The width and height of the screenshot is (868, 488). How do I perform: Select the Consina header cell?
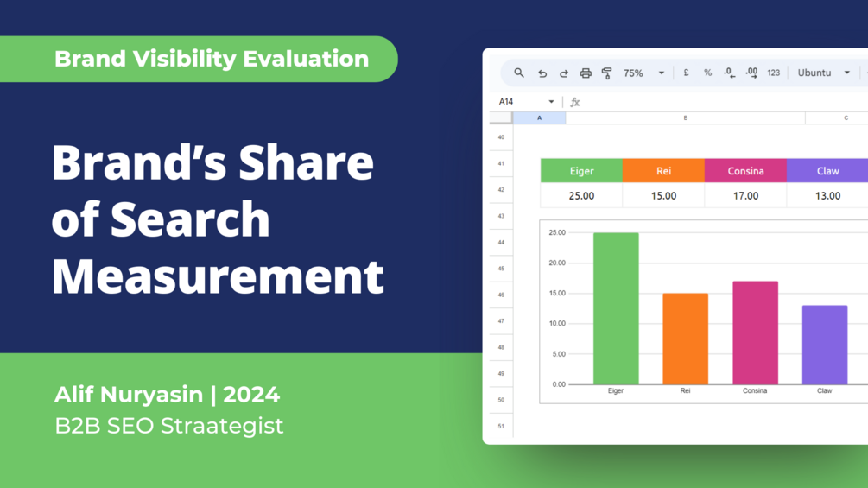coord(745,170)
